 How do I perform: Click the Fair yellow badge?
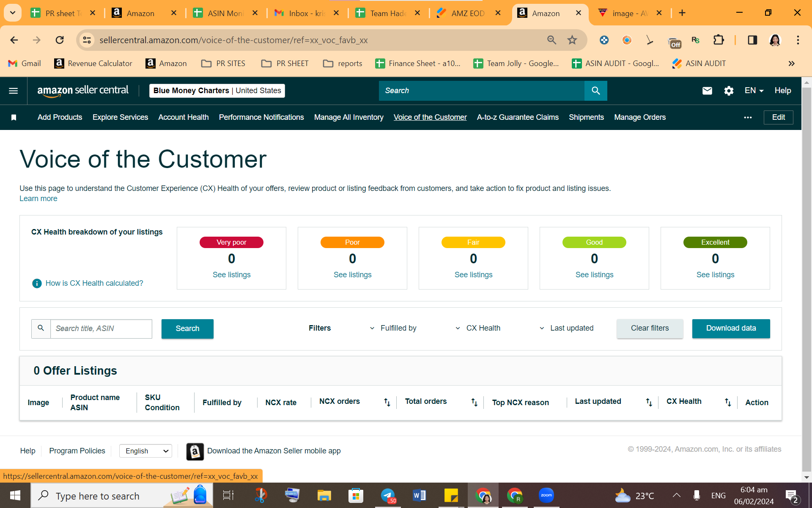click(473, 242)
